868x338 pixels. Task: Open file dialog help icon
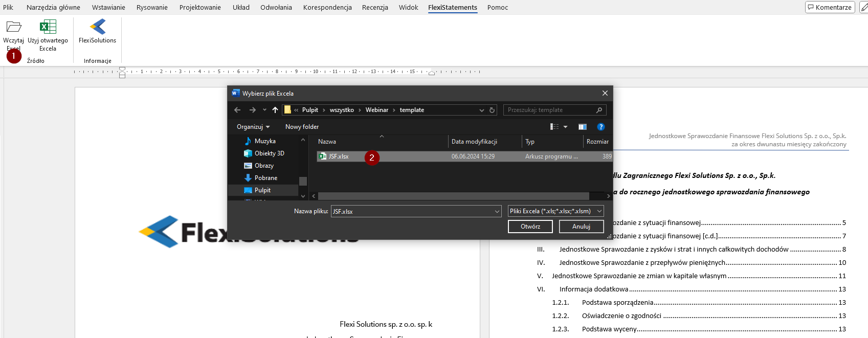coord(601,127)
